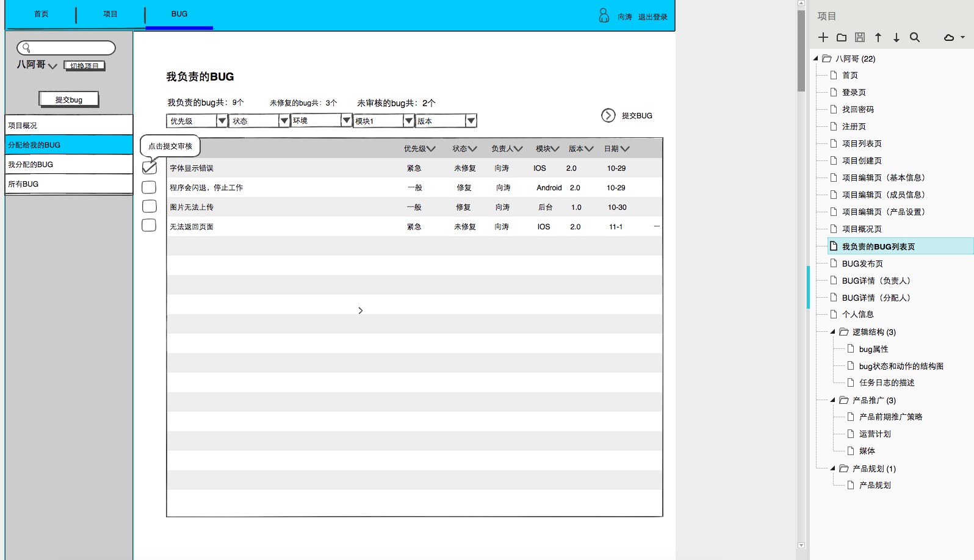Click the save disk icon

pyautogui.click(x=859, y=37)
